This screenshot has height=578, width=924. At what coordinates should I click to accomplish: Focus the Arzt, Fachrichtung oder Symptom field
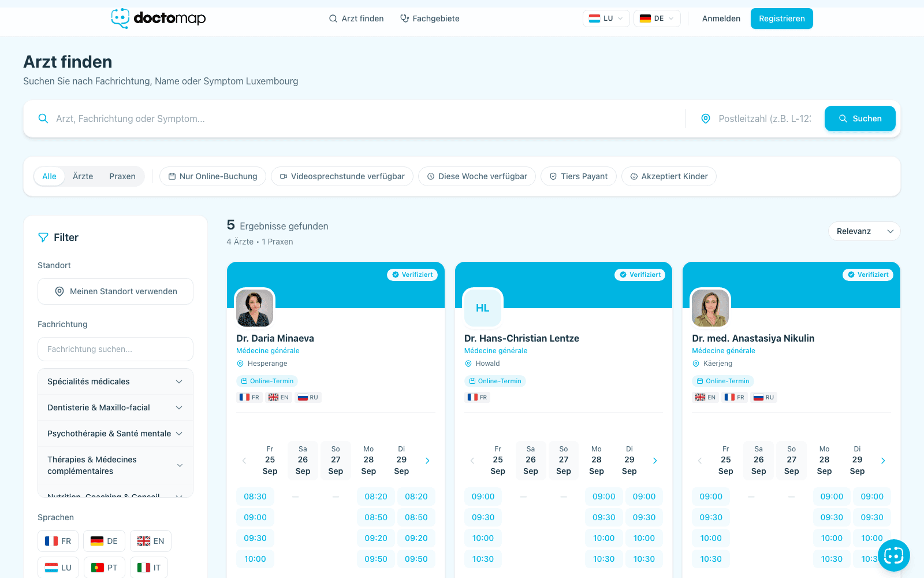click(x=367, y=118)
